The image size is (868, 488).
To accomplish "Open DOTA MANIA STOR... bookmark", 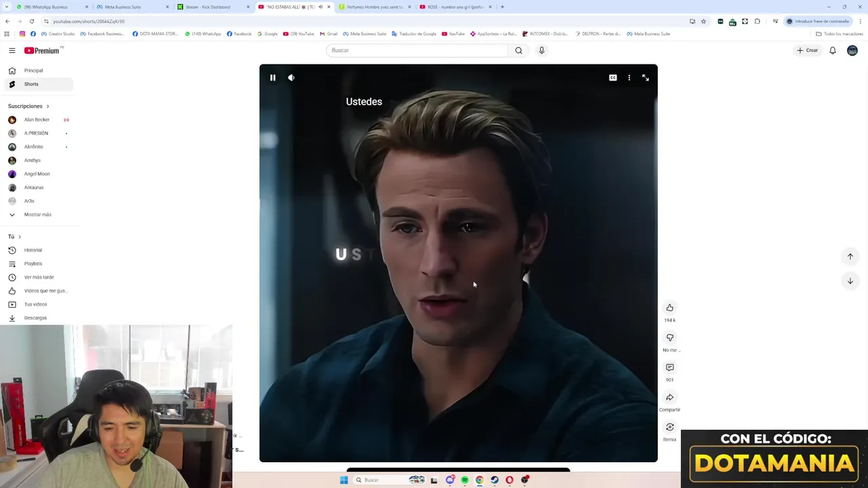I will [x=155, y=34].
